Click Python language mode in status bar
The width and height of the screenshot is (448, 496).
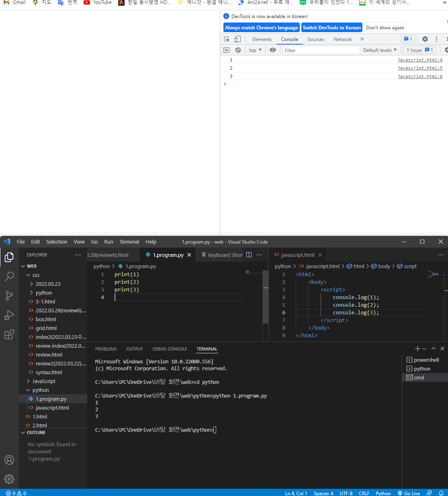[383, 493]
